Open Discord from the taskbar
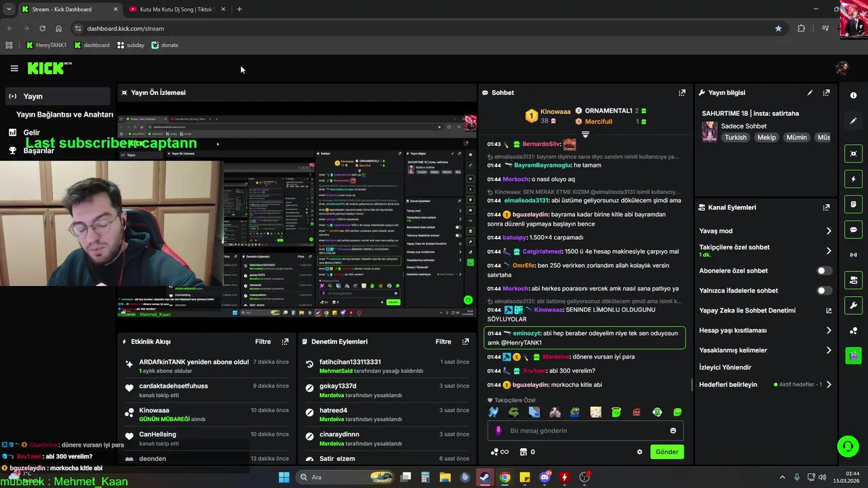 point(545,477)
